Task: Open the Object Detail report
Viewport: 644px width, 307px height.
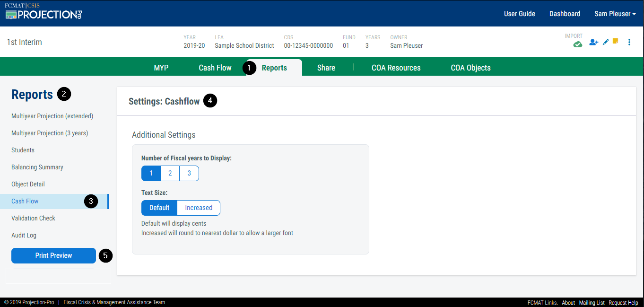Action: click(28, 184)
